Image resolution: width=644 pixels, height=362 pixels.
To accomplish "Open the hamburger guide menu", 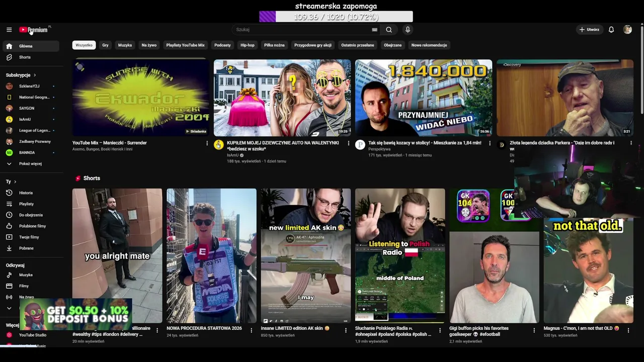I will coord(9,30).
